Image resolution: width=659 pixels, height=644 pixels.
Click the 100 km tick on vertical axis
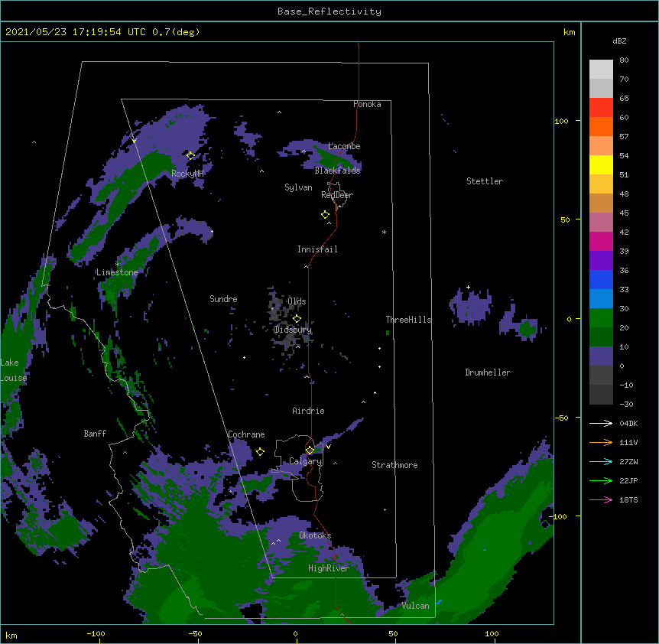coord(561,121)
